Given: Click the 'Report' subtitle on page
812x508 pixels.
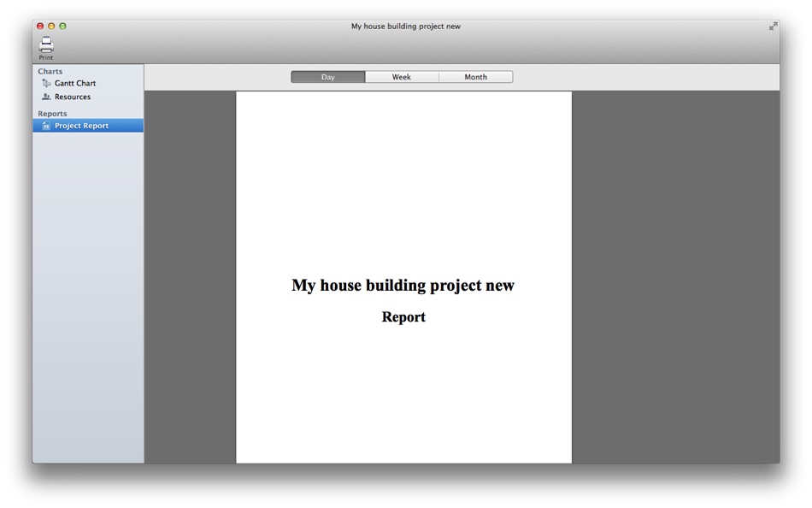Looking at the screenshot, I should pyautogui.click(x=403, y=316).
